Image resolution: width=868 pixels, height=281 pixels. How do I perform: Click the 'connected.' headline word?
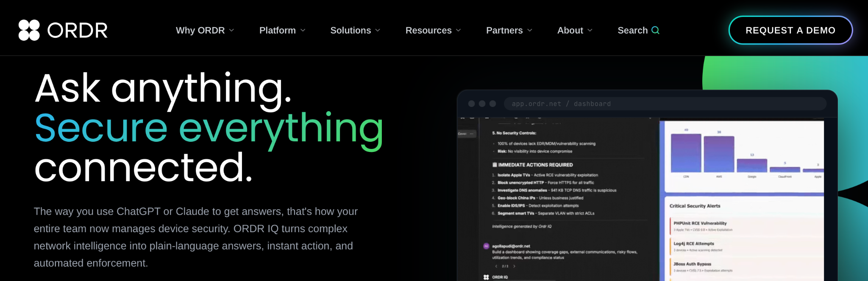click(143, 168)
